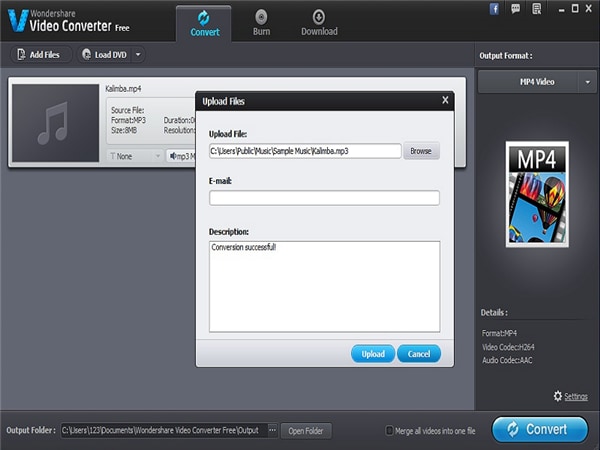Cancel the Upload Files dialog
The height and width of the screenshot is (450, 600).
[x=419, y=354]
